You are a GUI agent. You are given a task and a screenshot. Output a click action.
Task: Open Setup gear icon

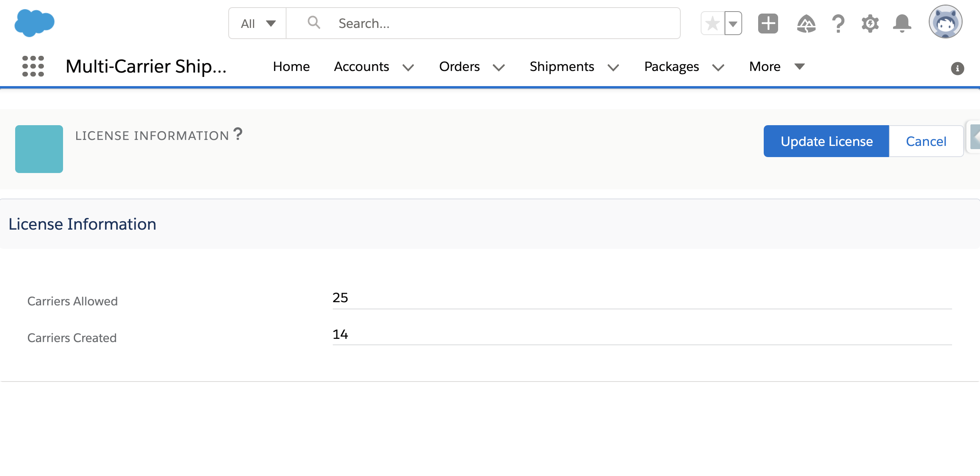pos(870,24)
